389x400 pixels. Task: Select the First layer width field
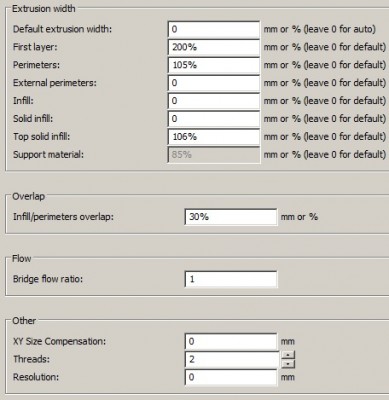click(x=214, y=47)
